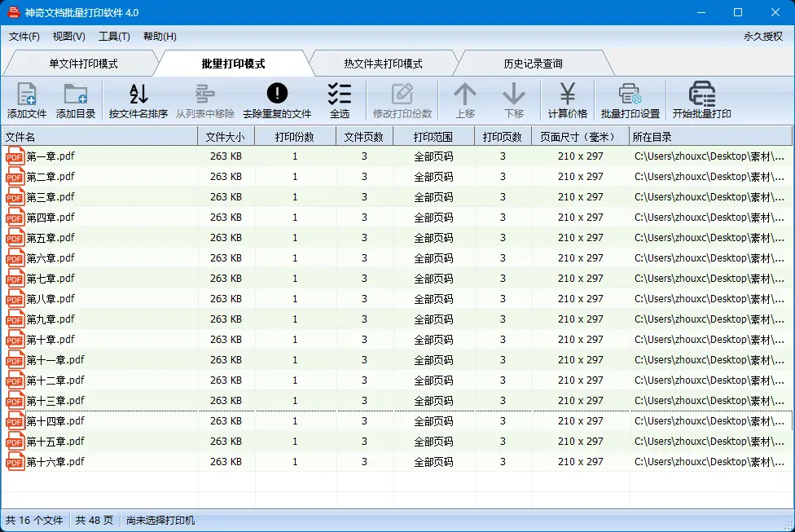The height and width of the screenshot is (532, 795).
Task: Click the 添加文件 (Add file) toolbar icon
Action: 27,95
